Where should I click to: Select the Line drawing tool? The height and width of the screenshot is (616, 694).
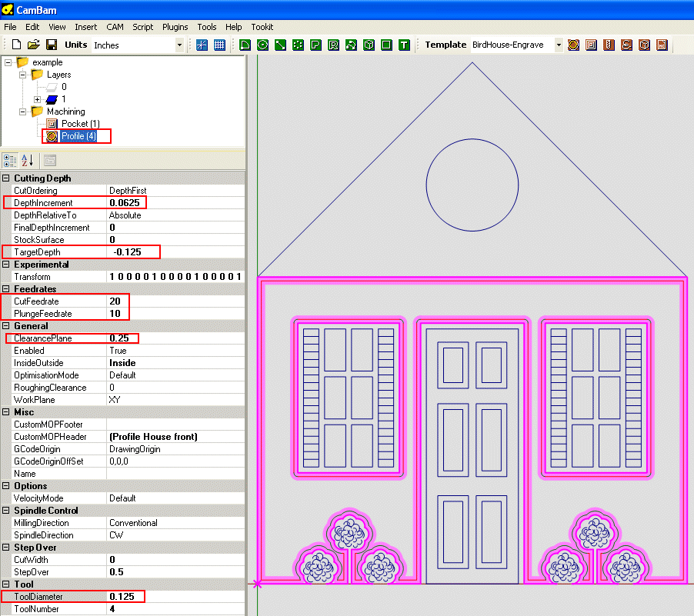click(x=280, y=45)
